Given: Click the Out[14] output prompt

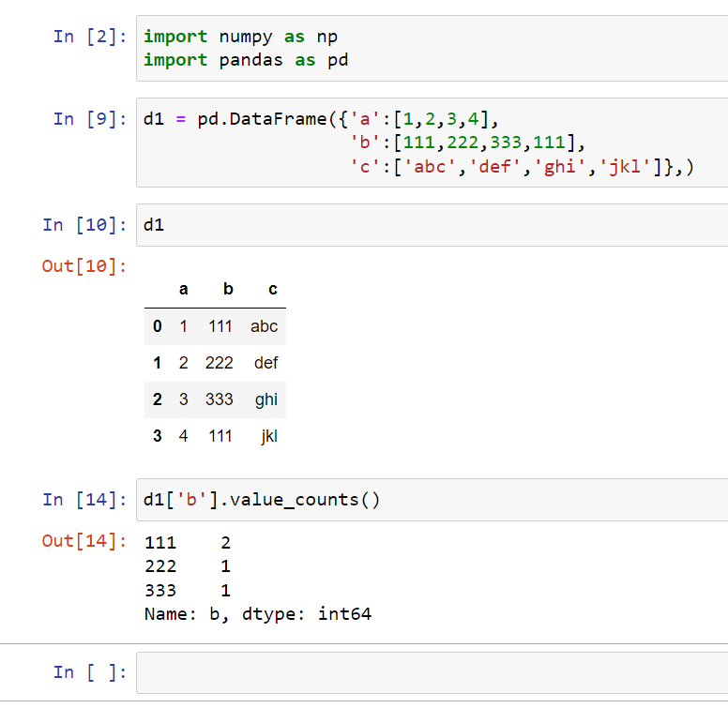Looking at the screenshot, I should click(84, 541).
